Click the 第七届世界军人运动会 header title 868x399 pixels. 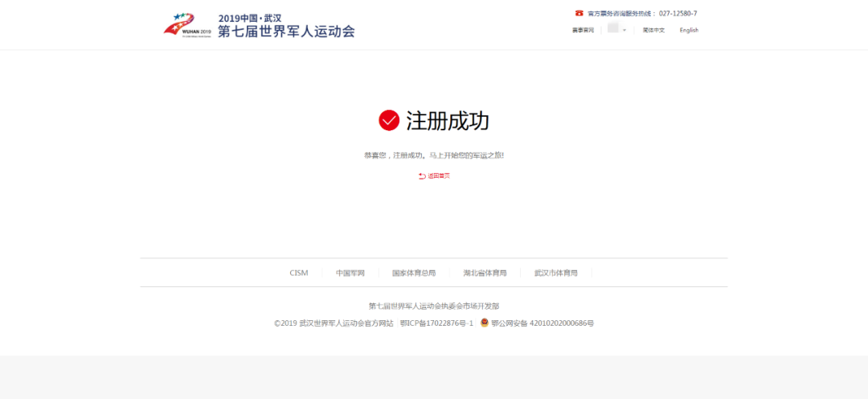pyautogui.click(x=286, y=31)
